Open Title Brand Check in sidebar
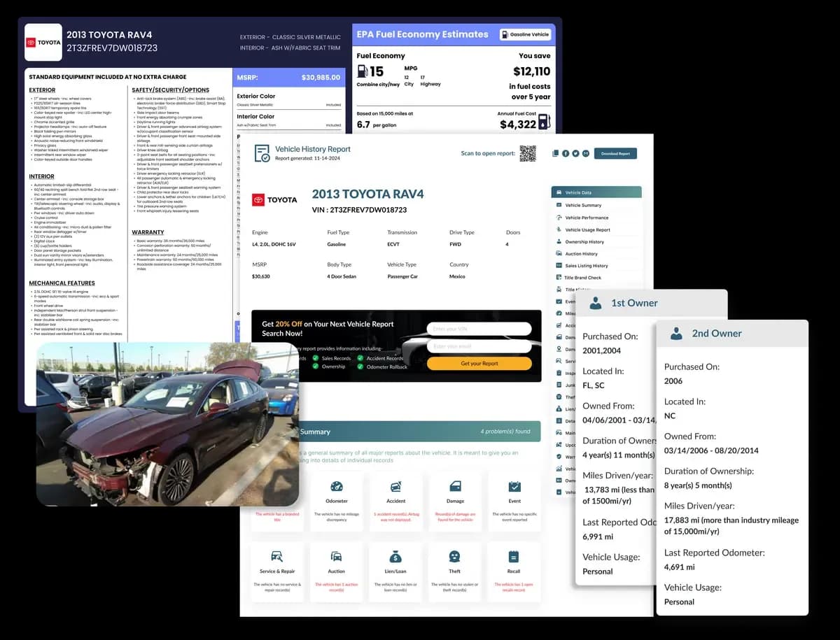This screenshot has width=840, height=640. [x=582, y=278]
